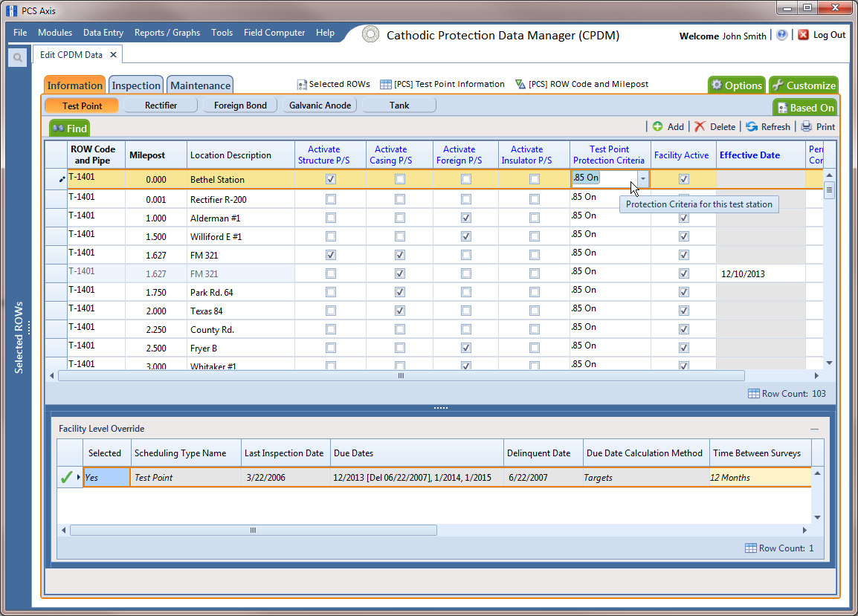The image size is (858, 616).
Task: Click the Location Description column header
Action: click(x=241, y=155)
